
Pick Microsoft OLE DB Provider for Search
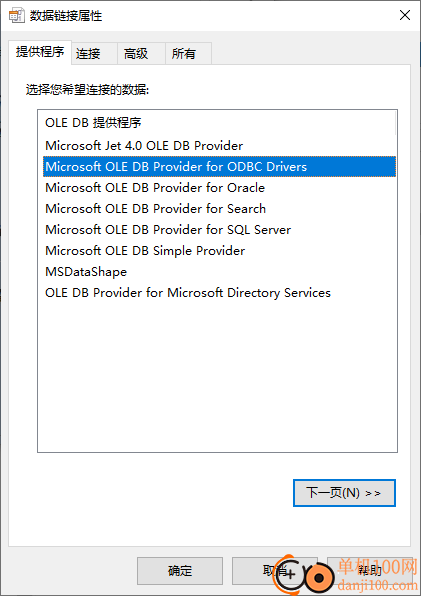[219, 208]
